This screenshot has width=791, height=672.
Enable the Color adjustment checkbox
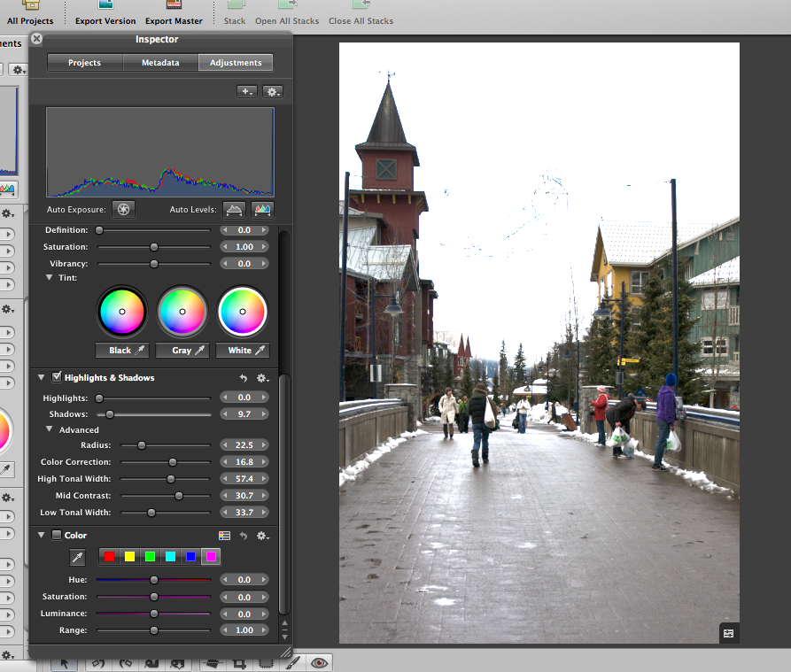pos(57,535)
